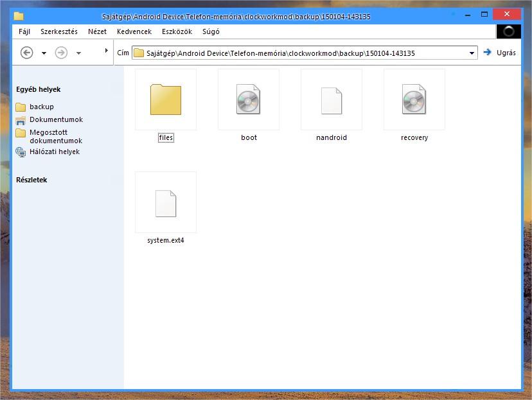The height and width of the screenshot is (400, 532).
Task: Open the Back history dropdown arrow
Action: coord(44,53)
